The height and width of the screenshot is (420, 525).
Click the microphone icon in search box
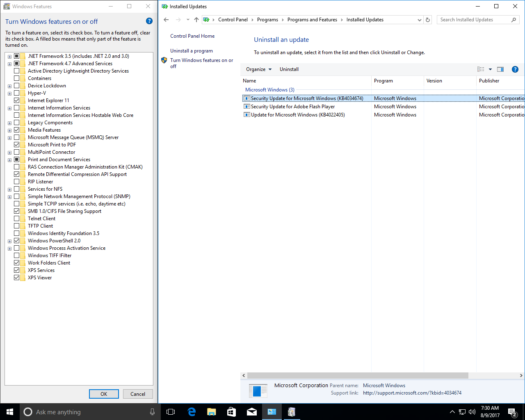(152, 412)
